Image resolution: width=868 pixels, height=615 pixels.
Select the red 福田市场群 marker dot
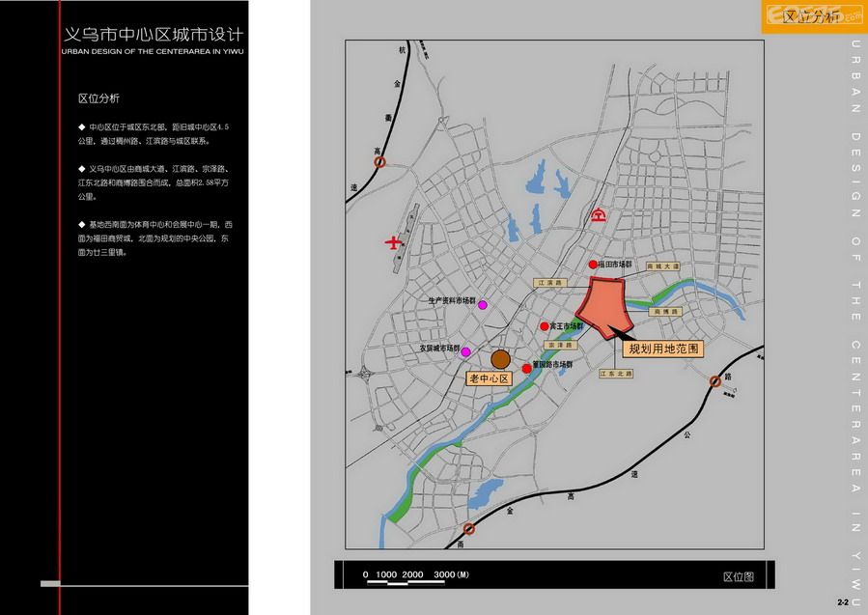click(x=593, y=264)
